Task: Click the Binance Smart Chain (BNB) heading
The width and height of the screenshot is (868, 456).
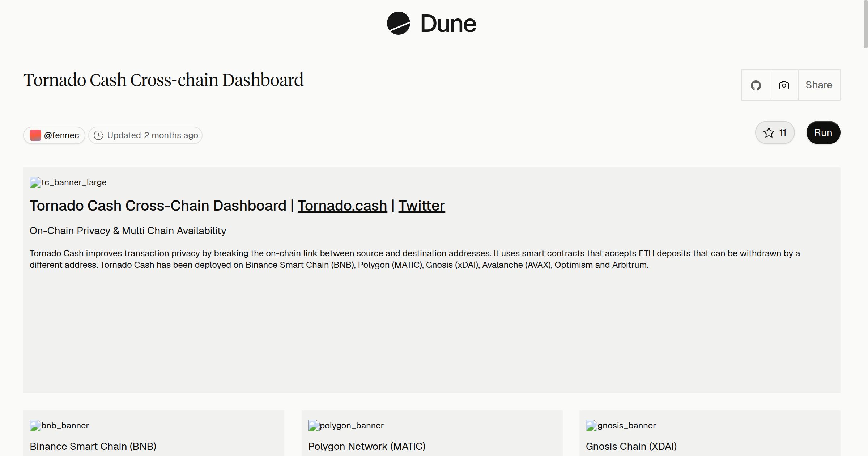Action: [93, 447]
